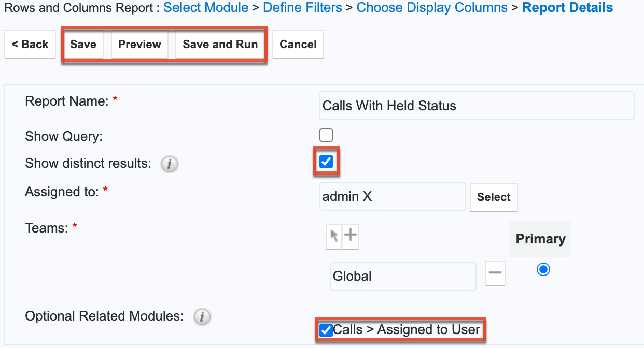Toggle Calls > Assigned to User checkbox

point(326,330)
